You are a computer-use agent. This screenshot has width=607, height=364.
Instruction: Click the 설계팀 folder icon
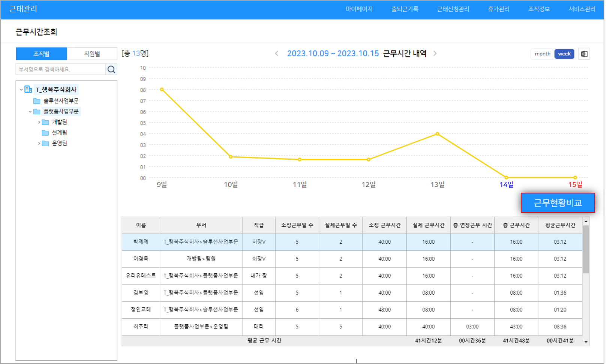coord(45,133)
